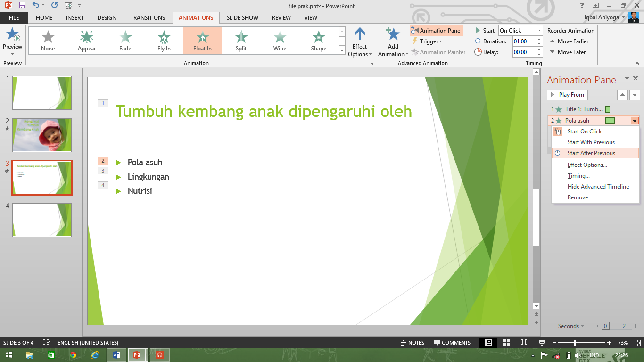The height and width of the screenshot is (362, 644).
Task: Open Timing... from context menu
Action: (x=595, y=176)
